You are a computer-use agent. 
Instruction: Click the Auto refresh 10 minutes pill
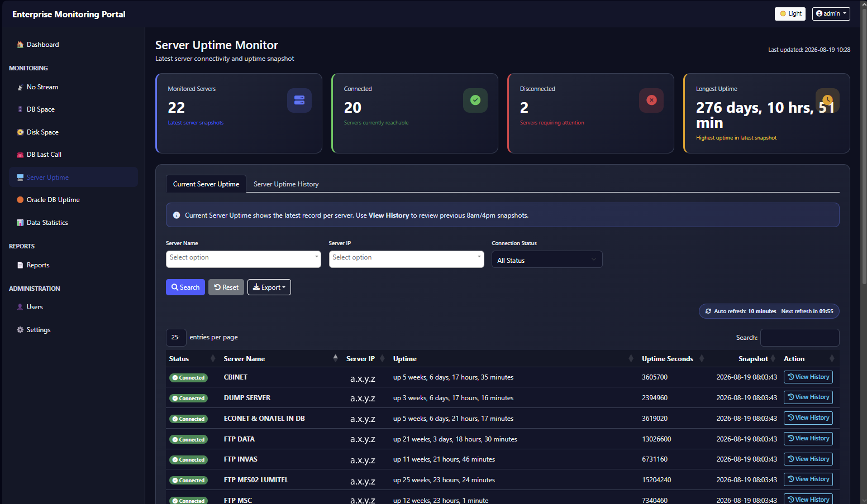[x=769, y=311]
